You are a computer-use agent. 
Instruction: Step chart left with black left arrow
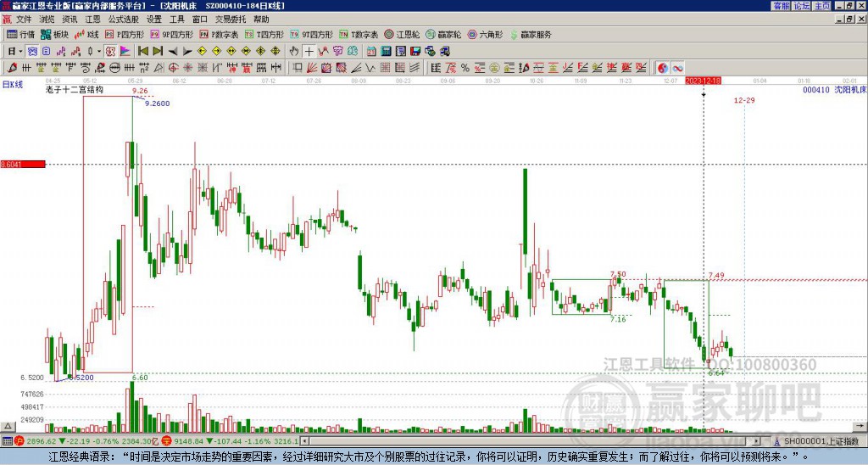click(x=173, y=52)
